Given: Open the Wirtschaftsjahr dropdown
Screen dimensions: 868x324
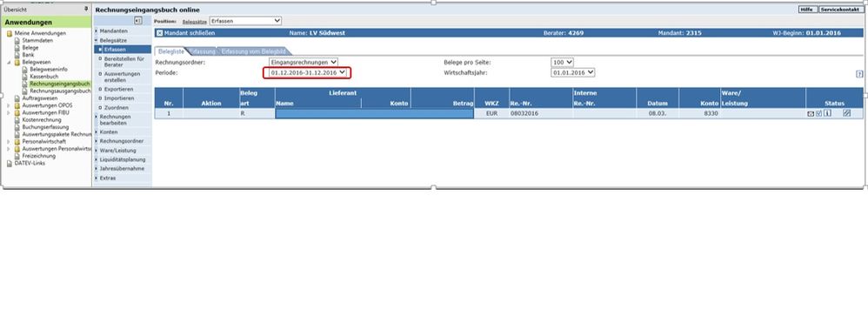Looking at the screenshot, I should coord(573,72).
